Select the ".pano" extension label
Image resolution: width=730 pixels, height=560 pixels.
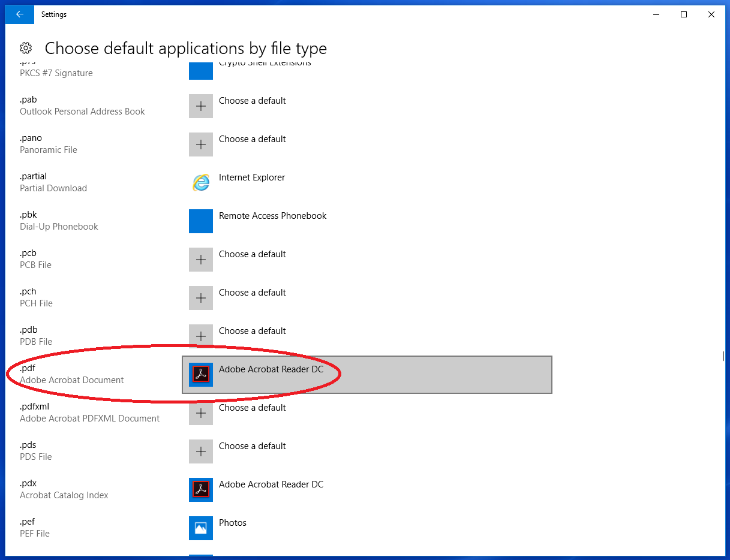point(31,138)
